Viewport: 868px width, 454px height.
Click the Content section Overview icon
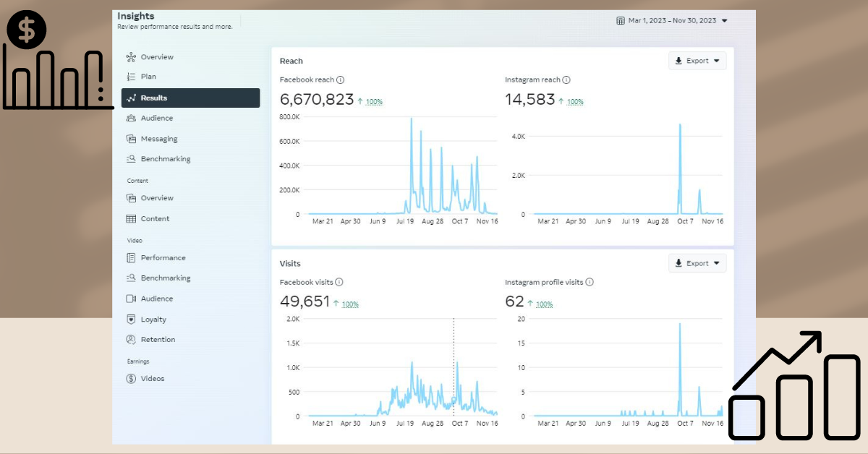click(131, 198)
